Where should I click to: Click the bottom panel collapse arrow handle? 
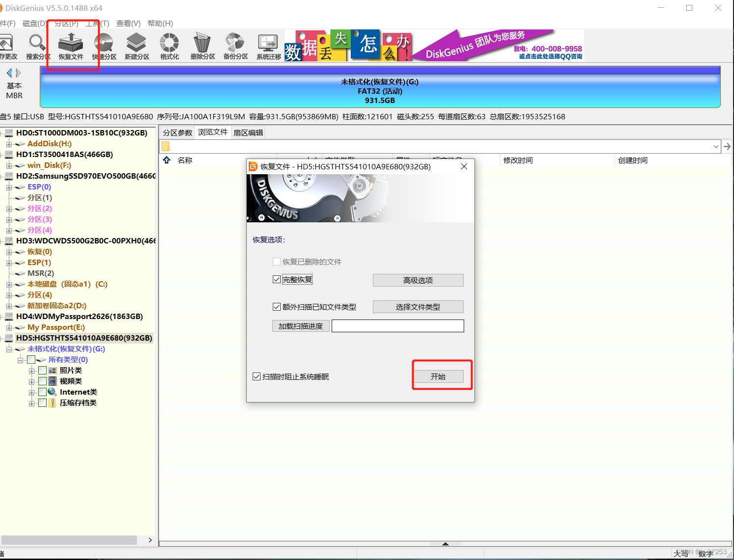[x=446, y=543]
